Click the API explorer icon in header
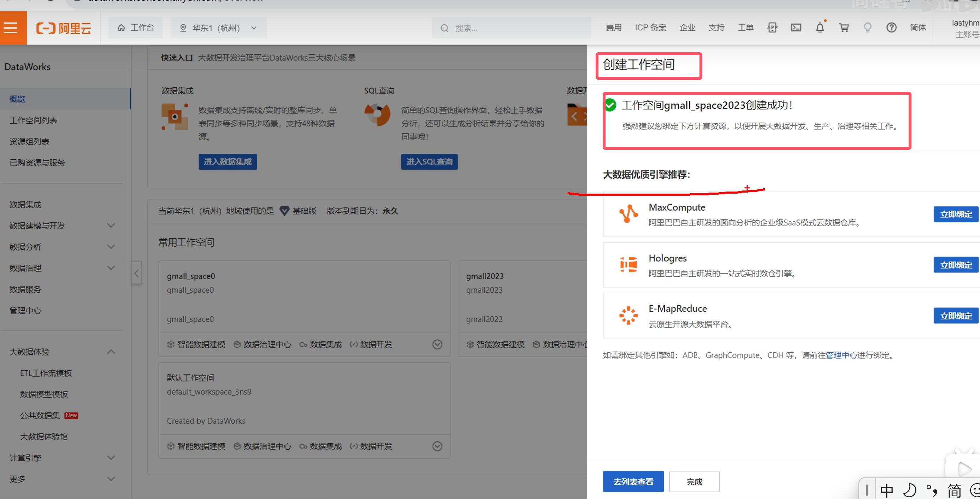The width and height of the screenshot is (980, 499). click(772, 28)
